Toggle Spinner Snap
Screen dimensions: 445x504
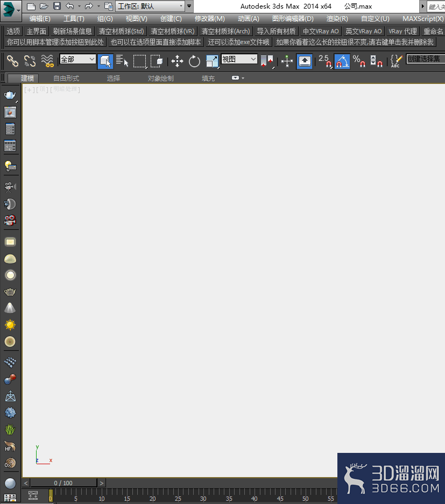pyautogui.click(x=376, y=61)
